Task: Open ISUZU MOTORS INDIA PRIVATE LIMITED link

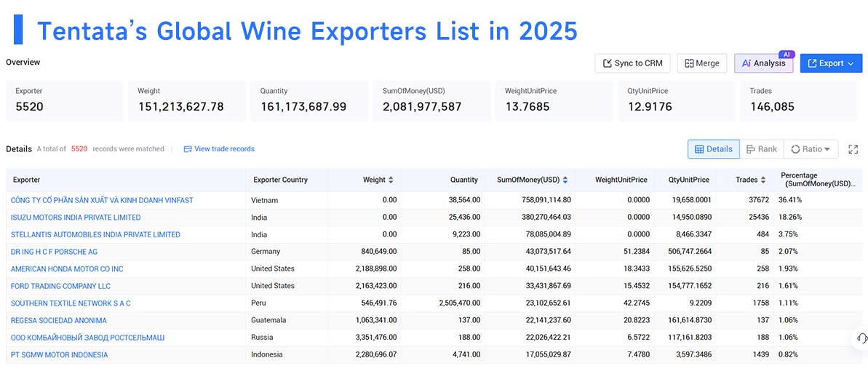Action: [x=76, y=218]
